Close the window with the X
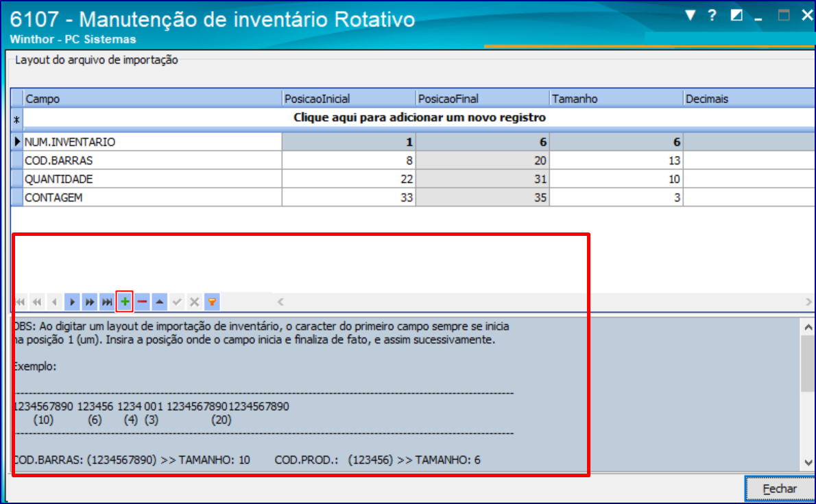816x504 pixels. [x=807, y=15]
